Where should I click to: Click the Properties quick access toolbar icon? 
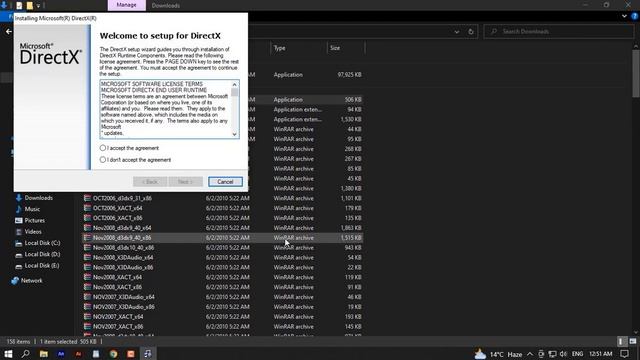tap(19, 6)
